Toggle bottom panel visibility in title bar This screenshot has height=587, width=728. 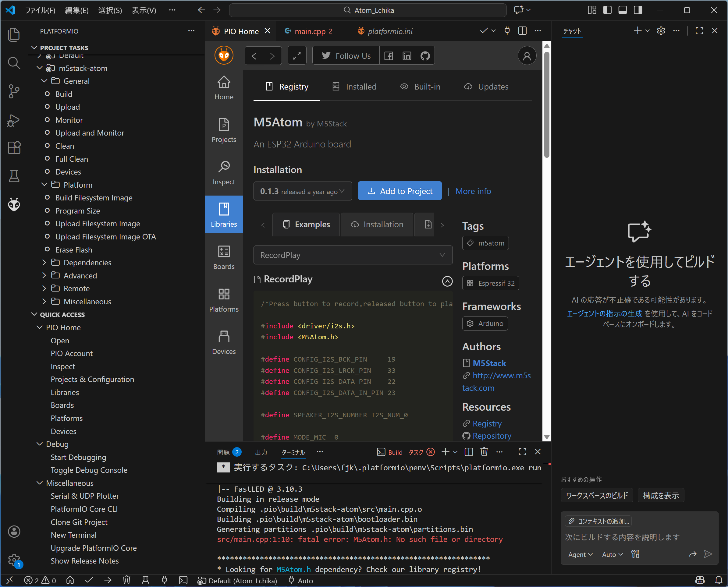(x=623, y=10)
